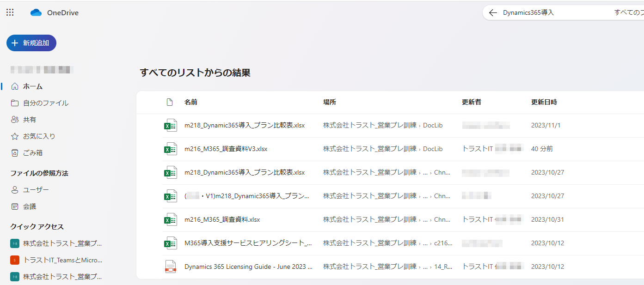Sort by 名前 column header
The image size is (644, 285).
point(191,102)
